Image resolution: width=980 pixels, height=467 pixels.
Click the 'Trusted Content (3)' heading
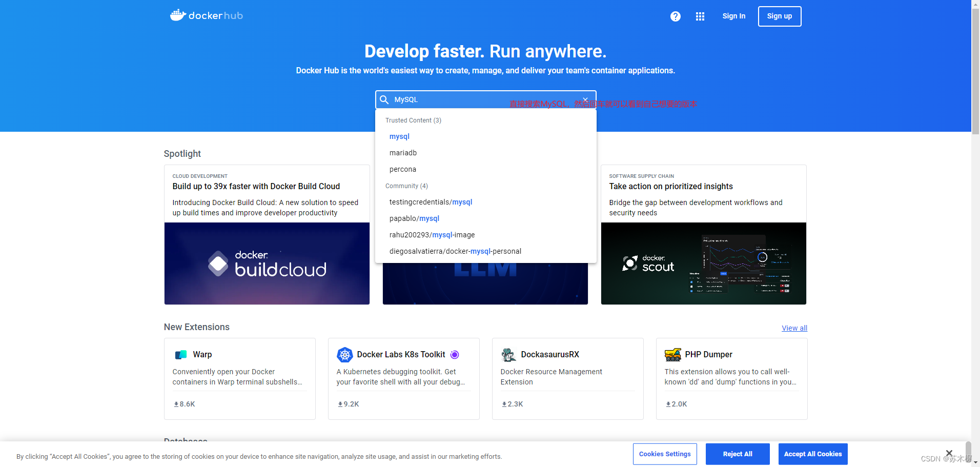point(413,120)
